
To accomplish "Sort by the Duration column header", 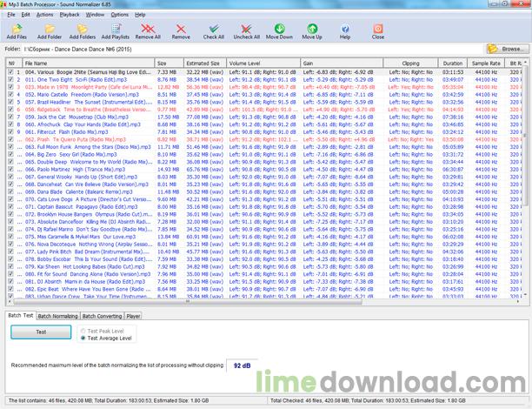I will click(453, 64).
